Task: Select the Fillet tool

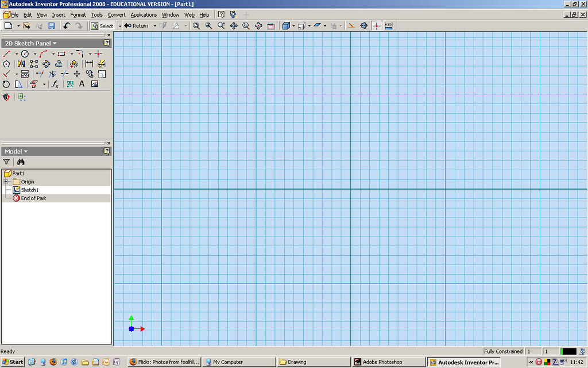Action: (80, 53)
